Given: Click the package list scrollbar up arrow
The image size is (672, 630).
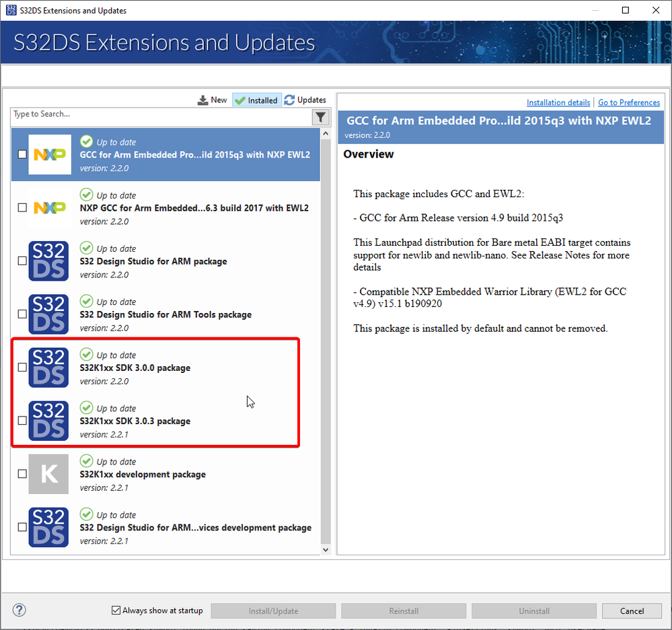Looking at the screenshot, I should coord(326,133).
